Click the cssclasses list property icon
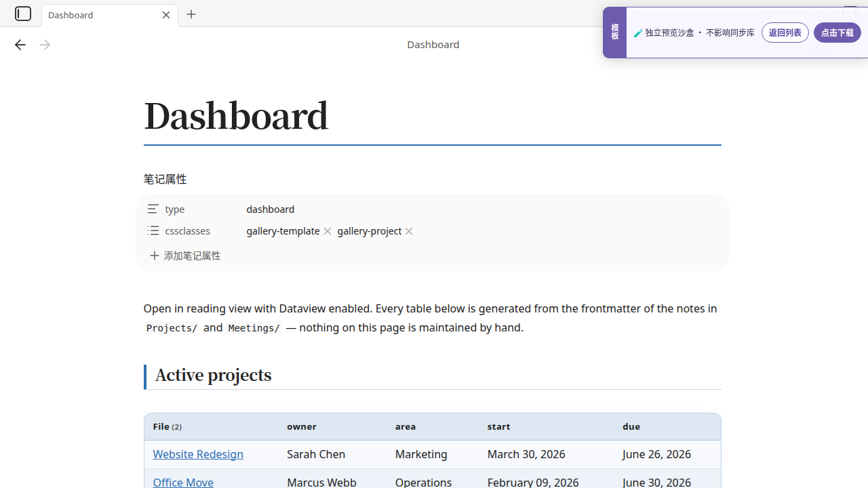This screenshot has height=488, width=868. pos(153,230)
